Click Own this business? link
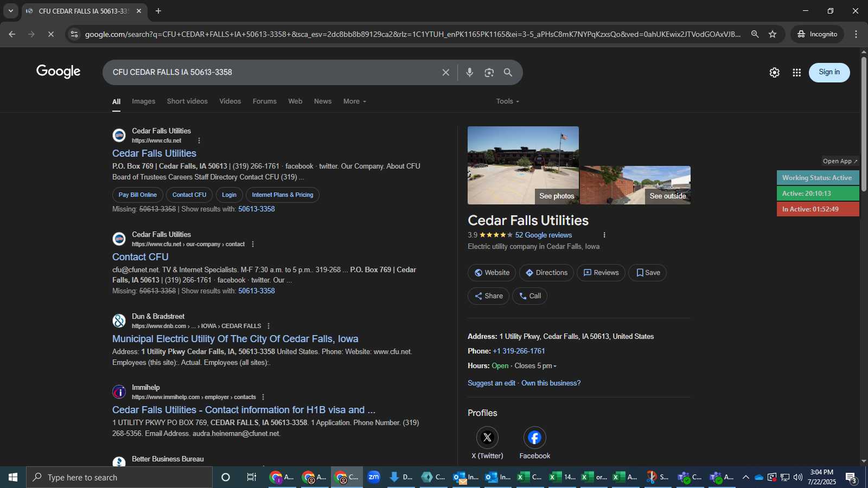 coord(551,383)
